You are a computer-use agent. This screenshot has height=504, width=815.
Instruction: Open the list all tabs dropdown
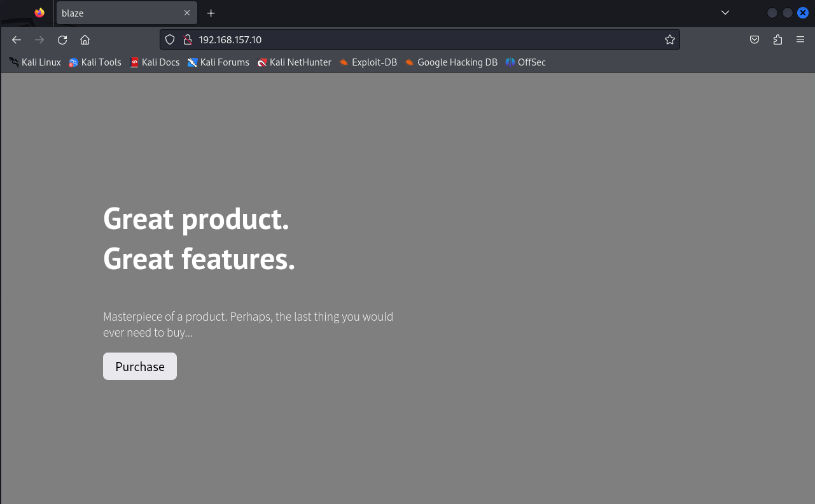pos(725,13)
